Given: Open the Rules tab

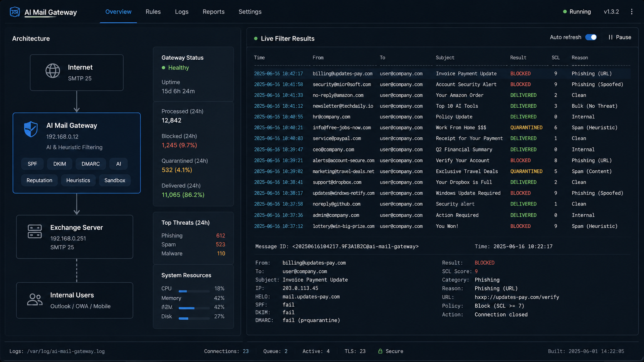Looking at the screenshot, I should pyautogui.click(x=153, y=12).
